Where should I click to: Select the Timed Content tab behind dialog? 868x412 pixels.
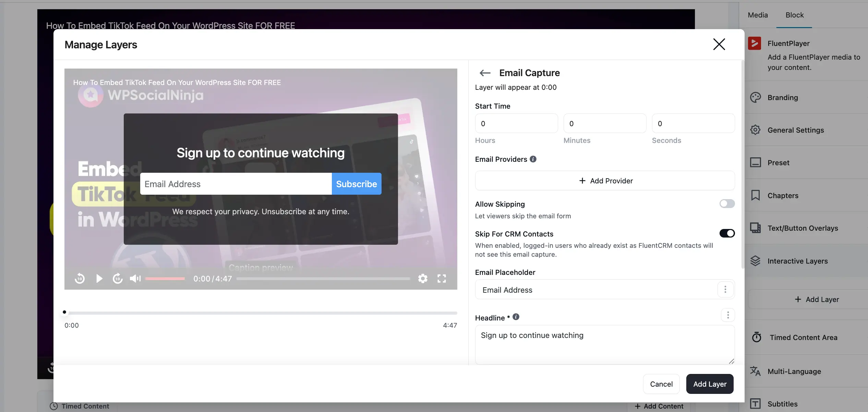80,407
